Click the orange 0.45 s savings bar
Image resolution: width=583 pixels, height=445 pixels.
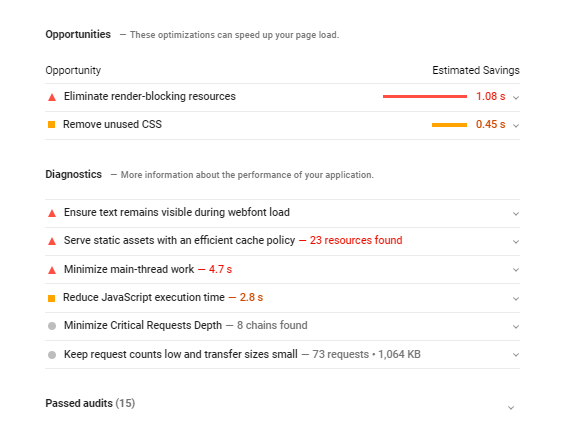[449, 125]
